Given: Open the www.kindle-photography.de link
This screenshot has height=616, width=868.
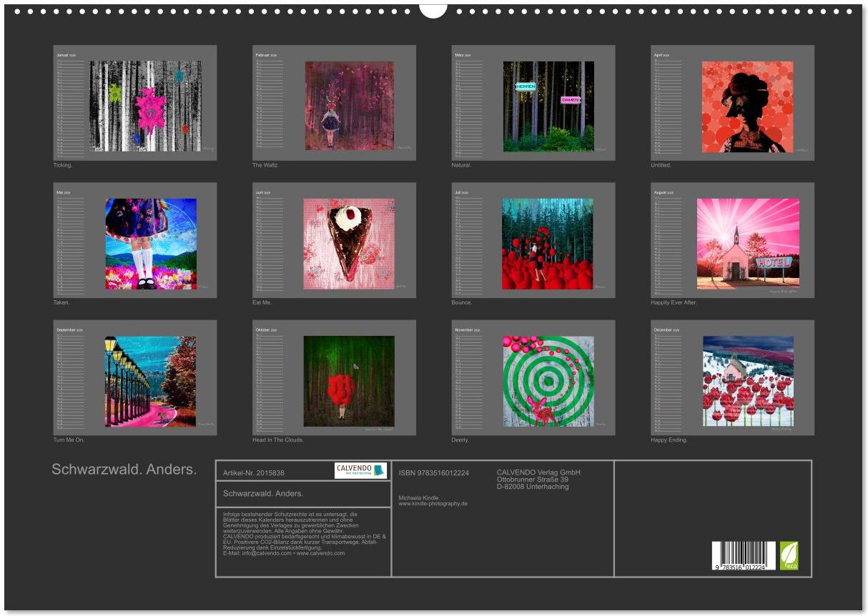Looking at the screenshot, I should click(433, 503).
